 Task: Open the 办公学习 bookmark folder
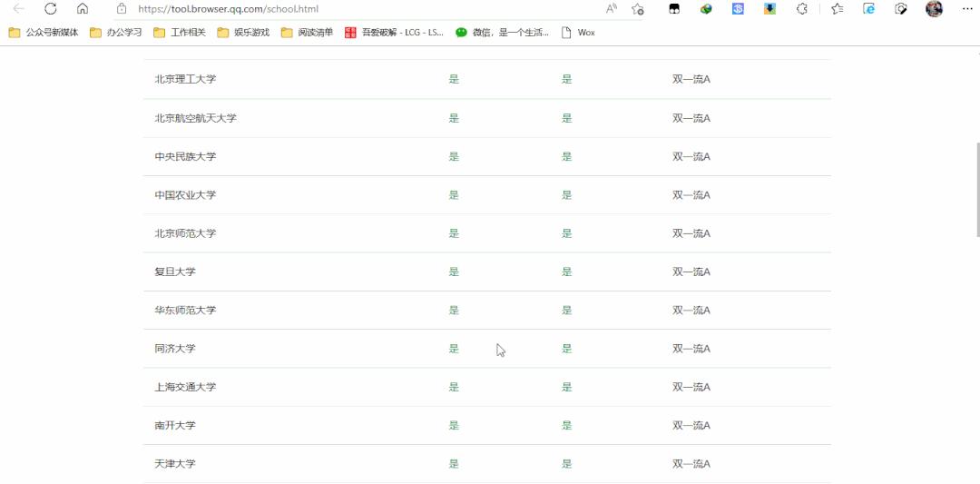click(115, 33)
